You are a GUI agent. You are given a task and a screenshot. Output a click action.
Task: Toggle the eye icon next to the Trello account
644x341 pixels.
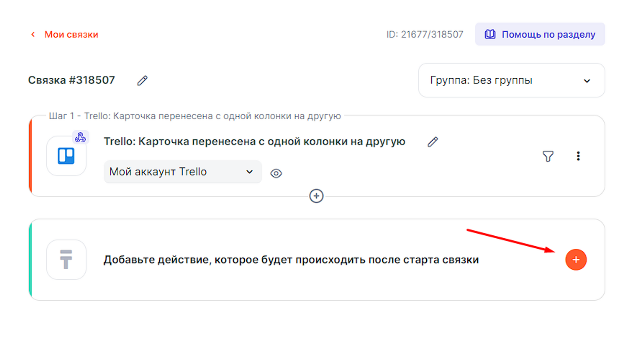click(276, 173)
